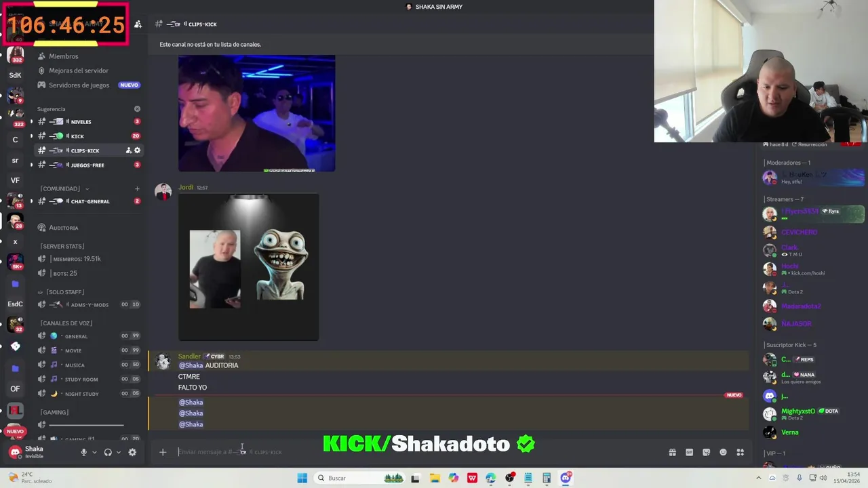The width and height of the screenshot is (868, 488).
Task: Expand the JUEGOS-FREE channel arrow
Action: tap(31, 165)
